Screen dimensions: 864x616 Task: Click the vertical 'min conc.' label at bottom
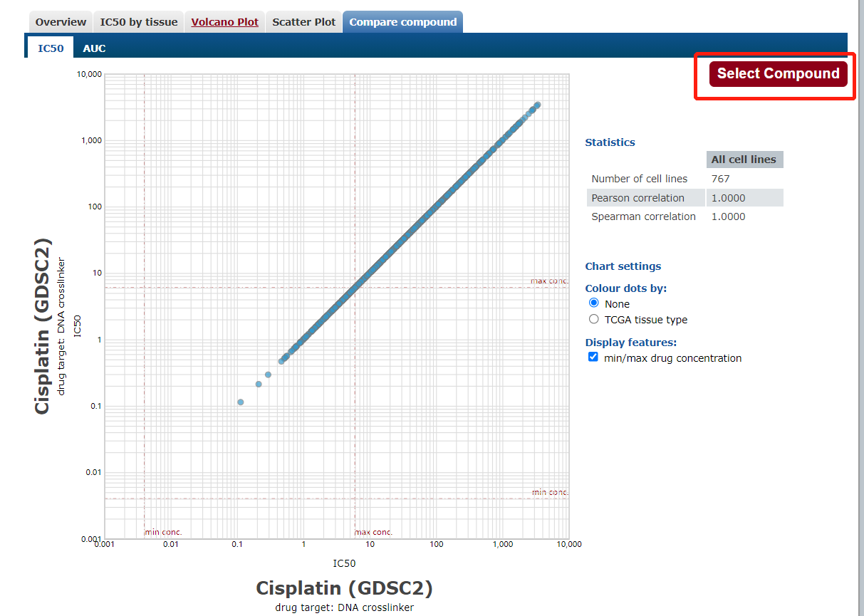163,532
